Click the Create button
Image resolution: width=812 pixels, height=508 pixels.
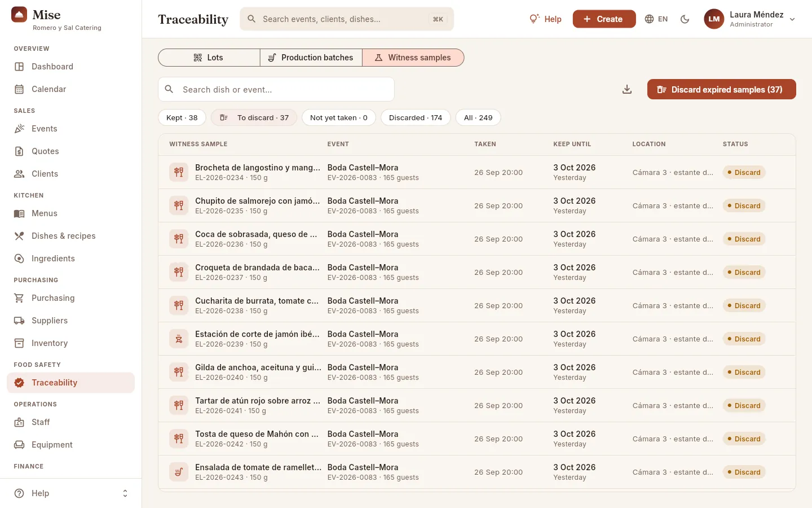[604, 19]
